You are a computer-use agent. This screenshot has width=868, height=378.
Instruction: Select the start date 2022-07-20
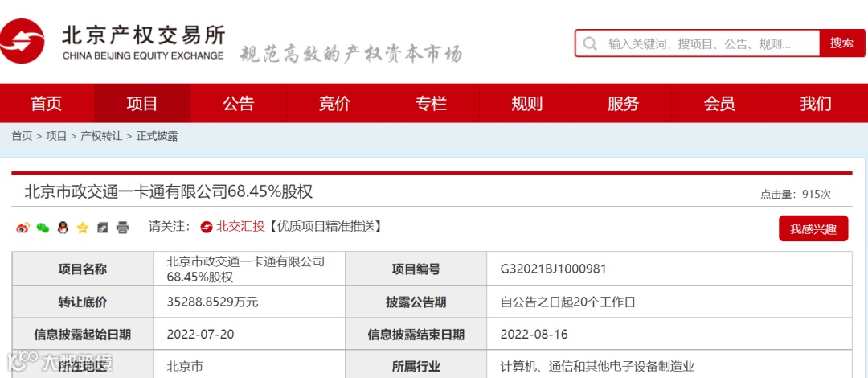tap(200, 335)
